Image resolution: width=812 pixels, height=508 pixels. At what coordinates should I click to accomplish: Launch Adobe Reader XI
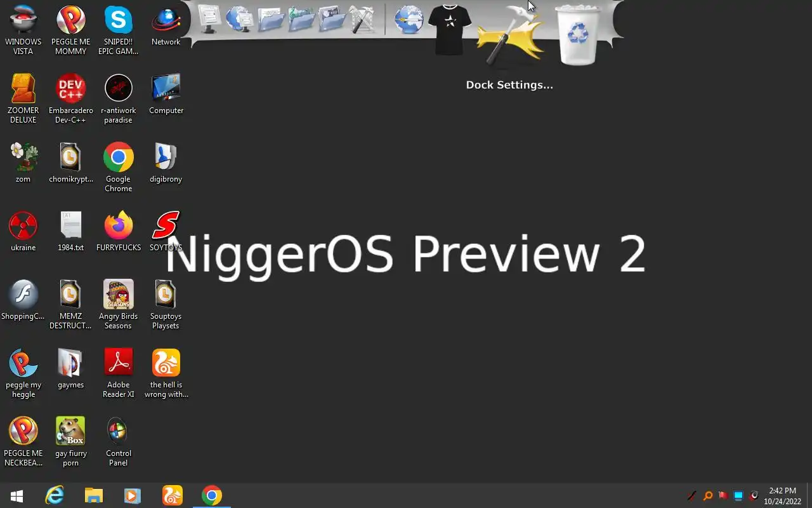tap(118, 373)
